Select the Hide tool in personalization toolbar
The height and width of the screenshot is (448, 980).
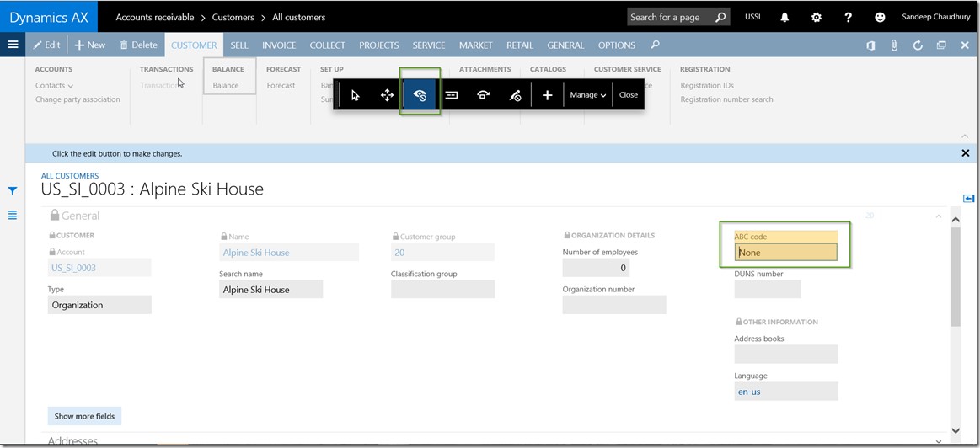click(x=420, y=95)
